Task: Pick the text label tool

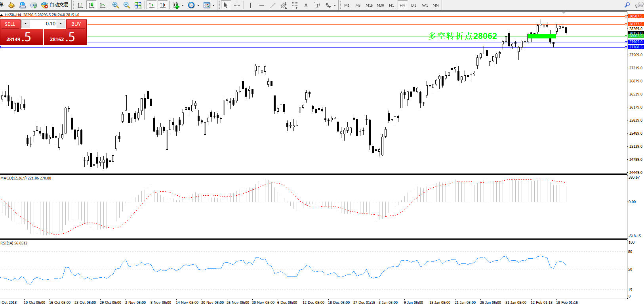Action: (x=306, y=5)
